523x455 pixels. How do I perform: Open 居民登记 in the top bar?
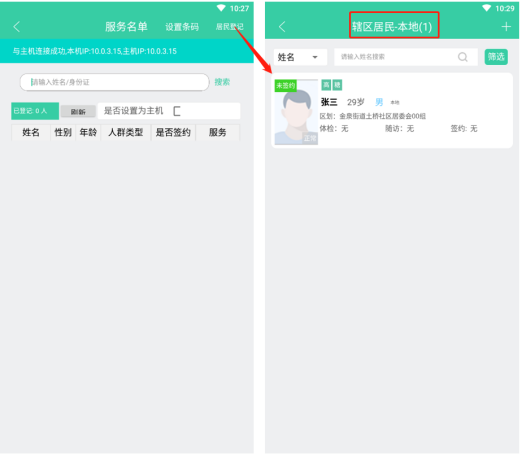point(229,27)
